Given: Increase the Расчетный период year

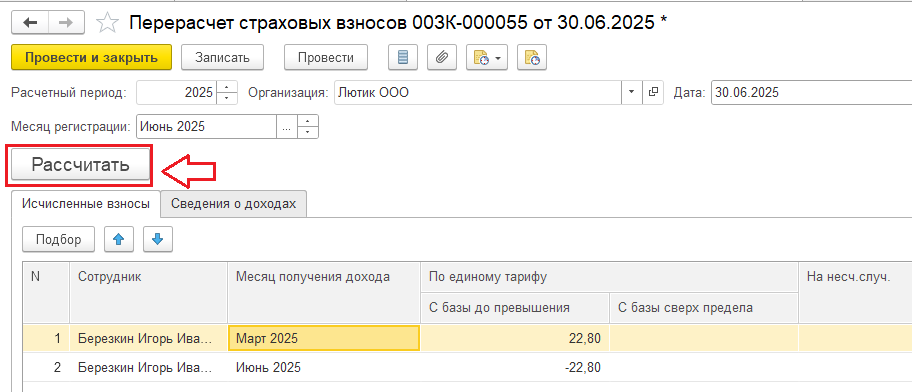Looking at the screenshot, I should click(227, 87).
